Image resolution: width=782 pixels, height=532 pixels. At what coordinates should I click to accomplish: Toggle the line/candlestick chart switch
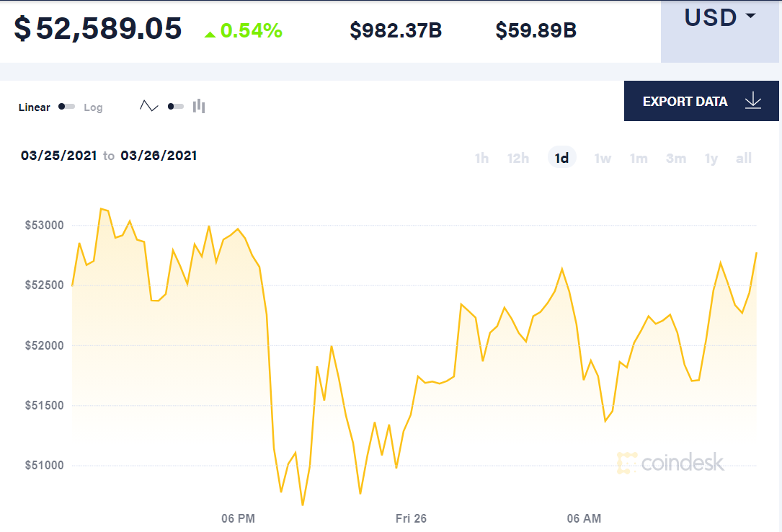click(x=174, y=105)
